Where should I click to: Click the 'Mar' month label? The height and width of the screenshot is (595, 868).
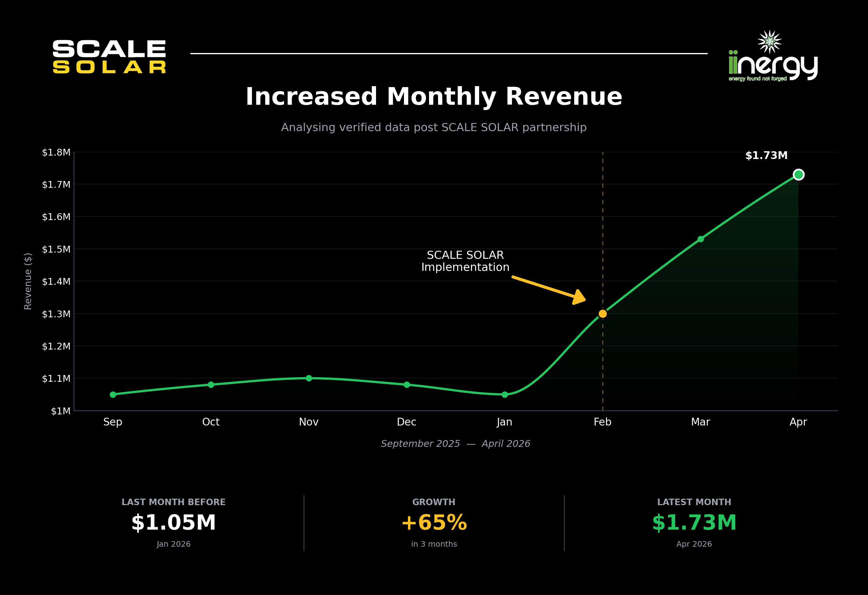[x=700, y=422]
